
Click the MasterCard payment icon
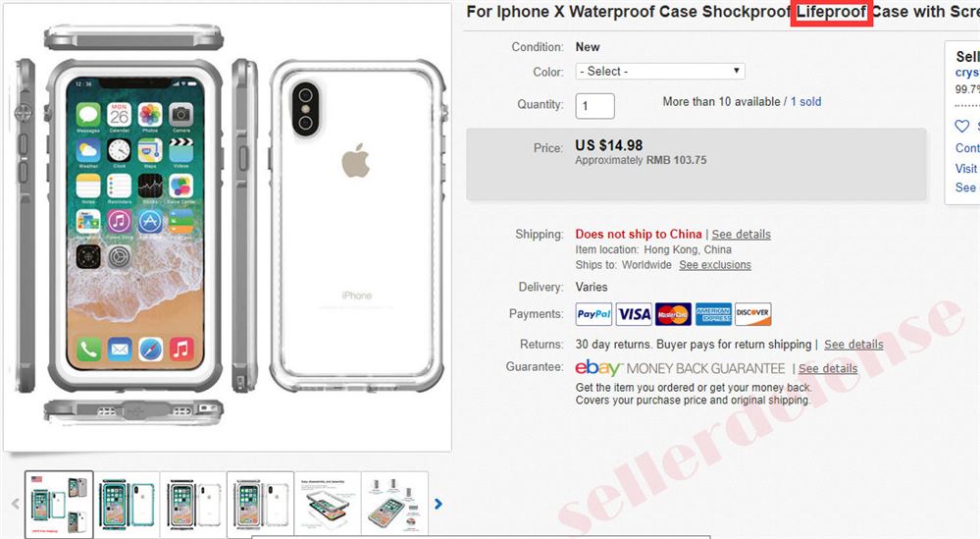(x=673, y=314)
